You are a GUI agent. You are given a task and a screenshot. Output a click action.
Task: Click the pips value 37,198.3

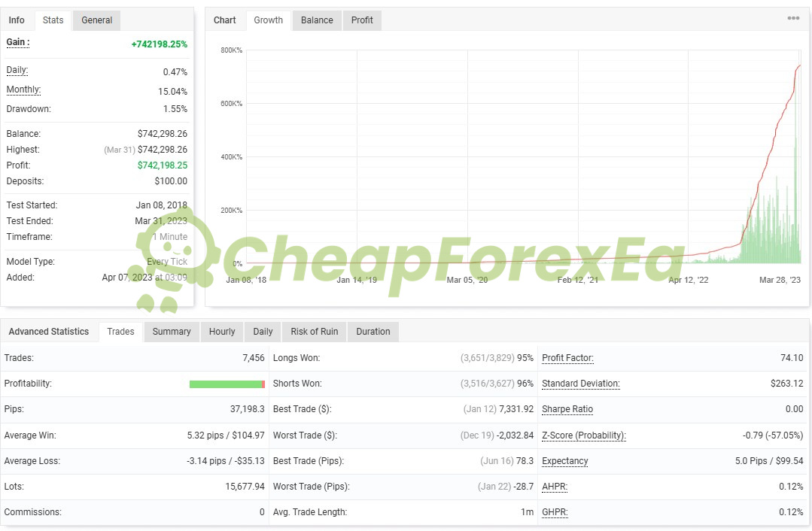(247, 409)
